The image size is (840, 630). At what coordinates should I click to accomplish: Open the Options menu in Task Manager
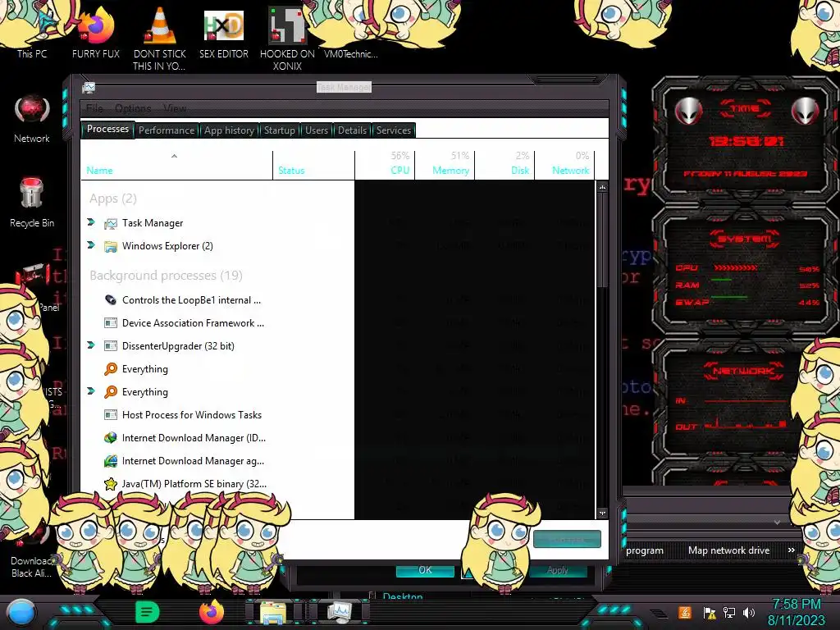(x=133, y=108)
